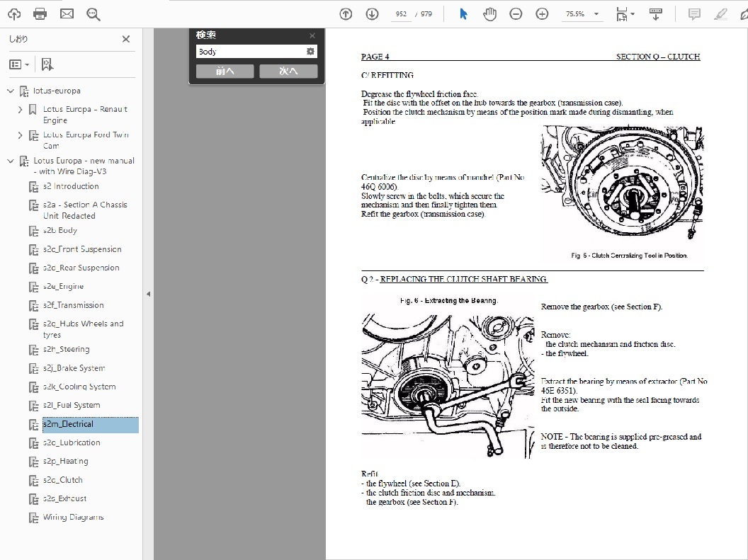This screenshot has height=560, width=748.
Task: Jump to the s2p_Heating bookmark
Action: pos(66,462)
